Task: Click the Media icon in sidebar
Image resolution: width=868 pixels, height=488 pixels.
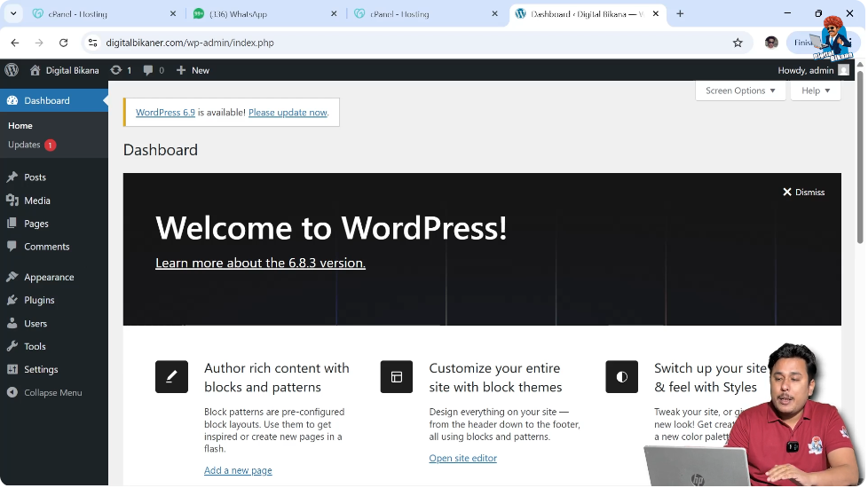Action: click(12, 201)
